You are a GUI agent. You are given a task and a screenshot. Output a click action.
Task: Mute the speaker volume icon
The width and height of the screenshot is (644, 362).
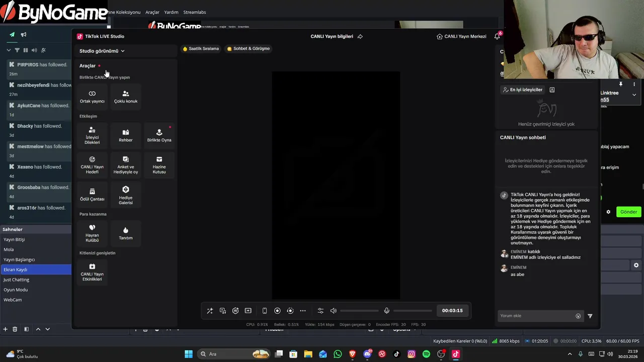point(333,311)
